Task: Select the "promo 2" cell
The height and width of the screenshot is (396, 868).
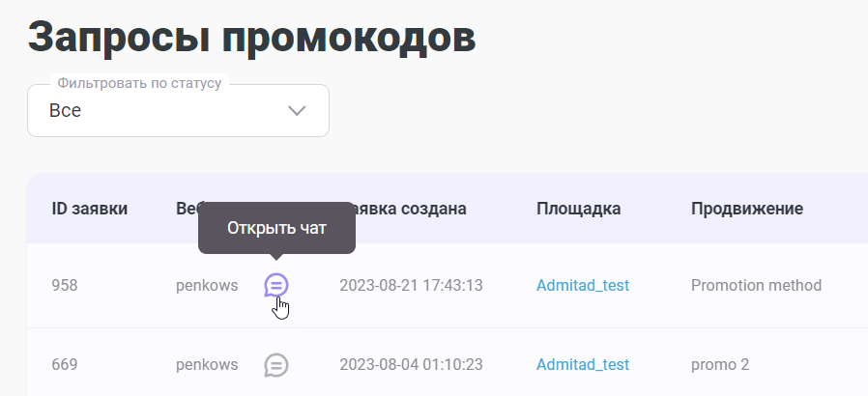Action: (720, 364)
